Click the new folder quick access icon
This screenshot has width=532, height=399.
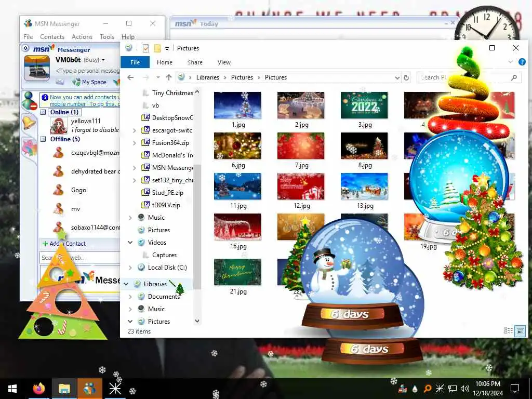[157, 48]
